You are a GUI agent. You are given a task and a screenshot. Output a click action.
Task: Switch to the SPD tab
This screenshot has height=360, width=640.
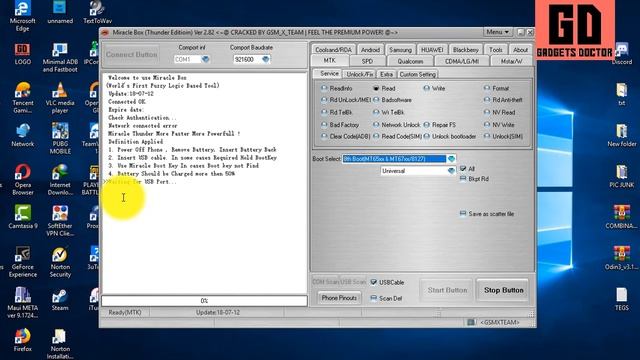point(367,61)
